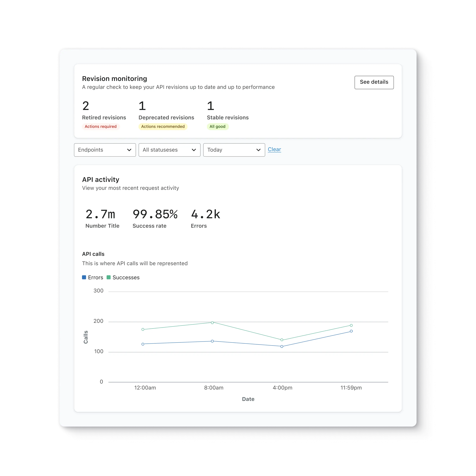The image size is (476, 476).
Task: Click the Actions recommended badge
Action: (163, 126)
